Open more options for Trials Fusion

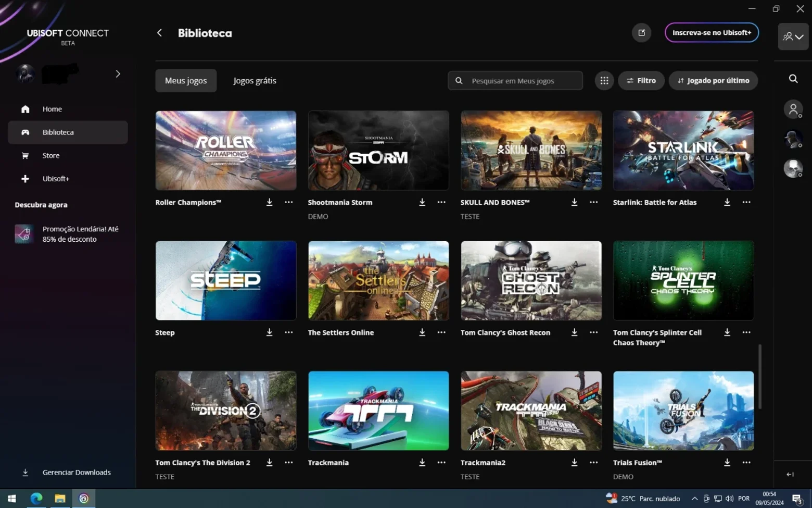746,463
